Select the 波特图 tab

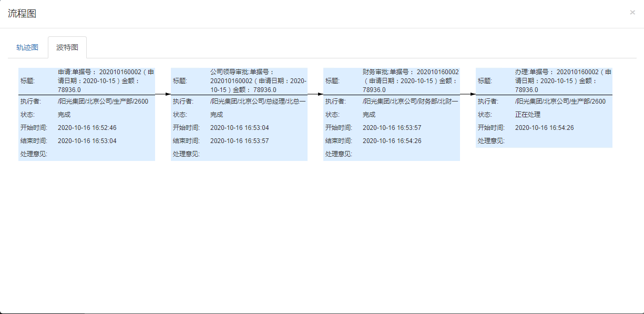67,47
